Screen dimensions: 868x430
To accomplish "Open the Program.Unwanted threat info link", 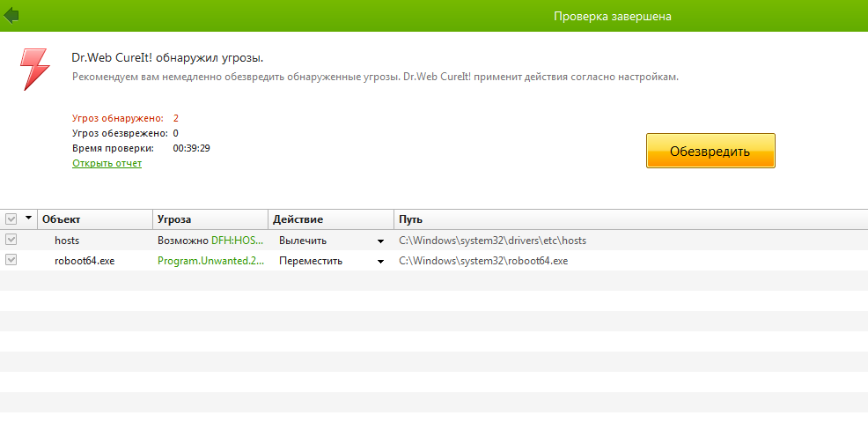I will 210,260.
